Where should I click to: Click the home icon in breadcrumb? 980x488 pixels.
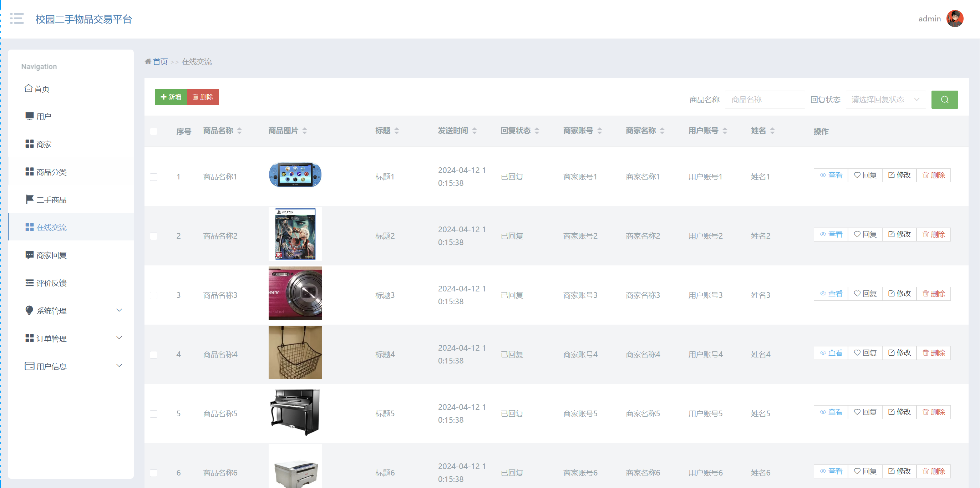148,62
